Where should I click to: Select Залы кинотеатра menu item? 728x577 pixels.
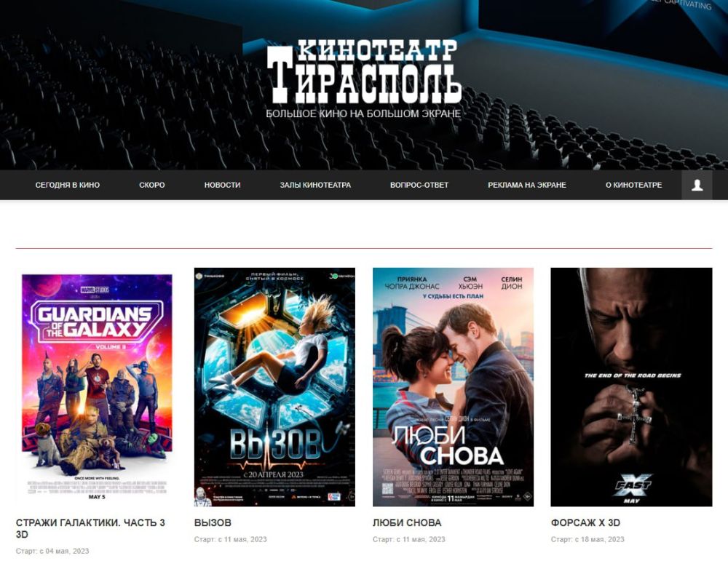pos(315,185)
